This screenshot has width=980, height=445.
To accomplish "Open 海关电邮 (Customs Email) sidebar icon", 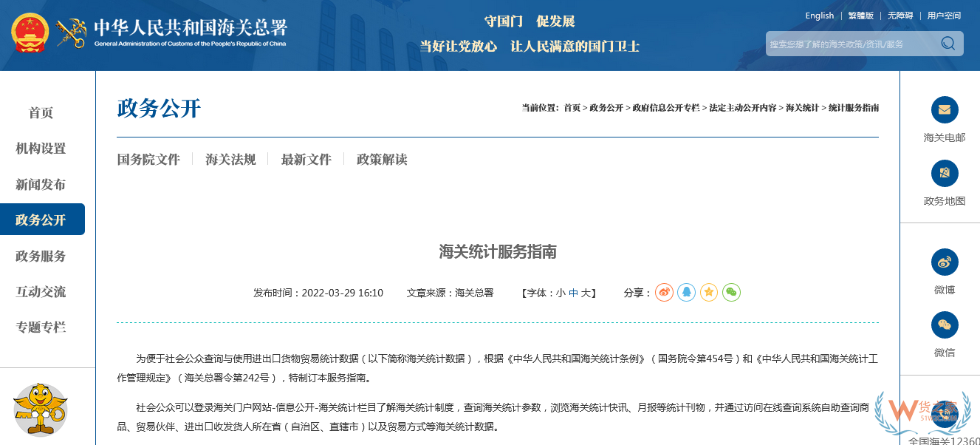I will [945, 110].
